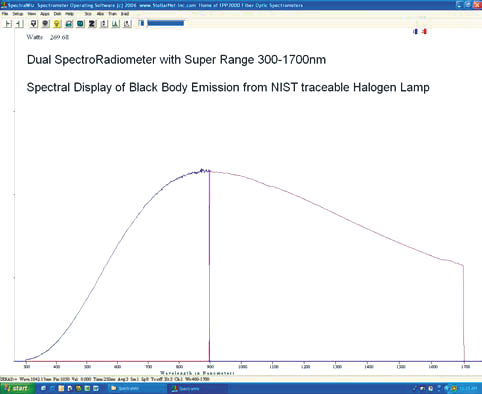Screen dimensions: 482x394
Task: Open the Help menu
Action: (69, 14)
